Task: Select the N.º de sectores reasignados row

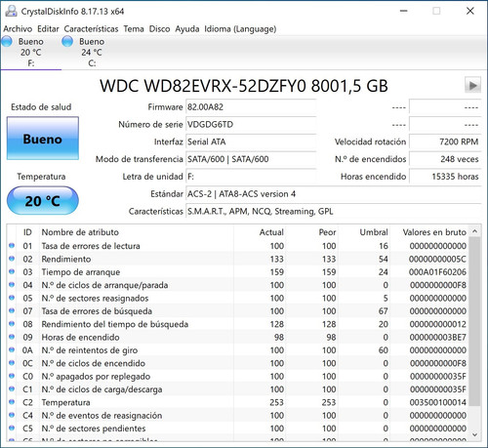Action: click(x=238, y=298)
